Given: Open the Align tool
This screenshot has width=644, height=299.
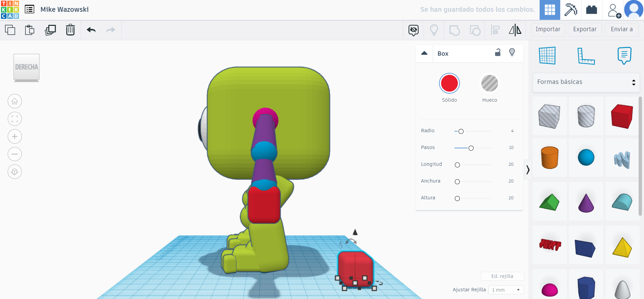Looking at the screenshot, I should [x=495, y=30].
